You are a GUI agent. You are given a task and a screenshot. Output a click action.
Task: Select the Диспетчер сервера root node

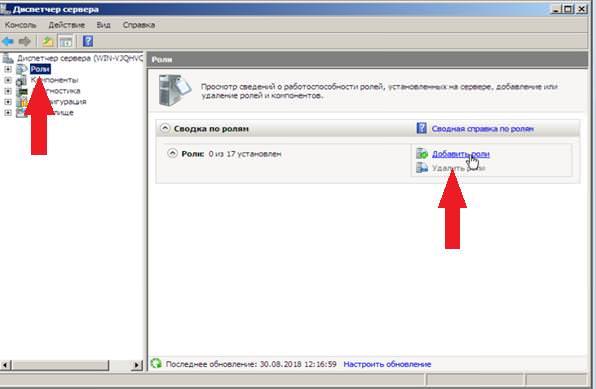pos(80,59)
